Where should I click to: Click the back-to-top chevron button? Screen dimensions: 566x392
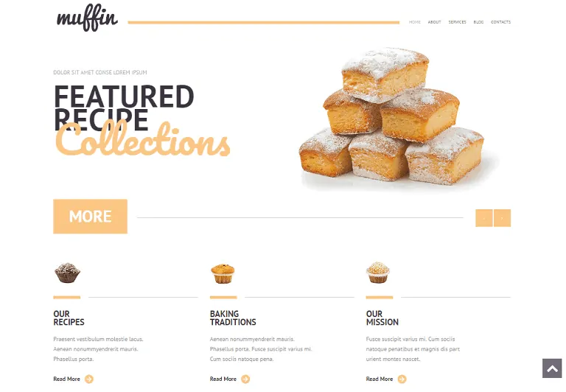tap(552, 368)
